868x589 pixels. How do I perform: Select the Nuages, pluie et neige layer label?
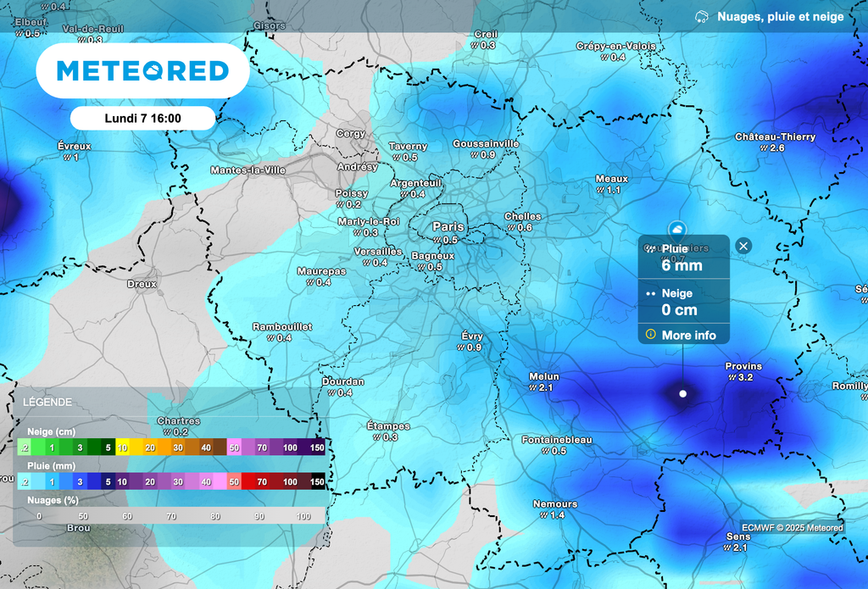[780, 16]
